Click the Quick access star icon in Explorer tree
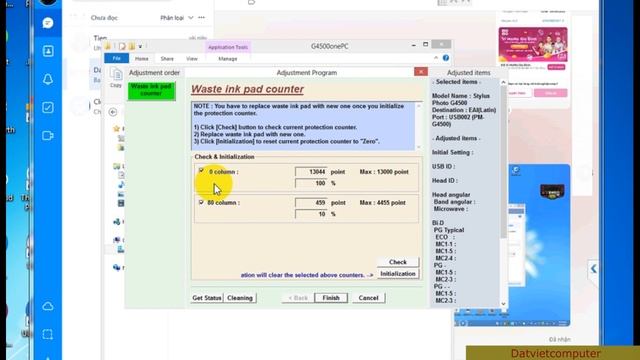The height and width of the screenshot is (360, 640). coord(116,129)
